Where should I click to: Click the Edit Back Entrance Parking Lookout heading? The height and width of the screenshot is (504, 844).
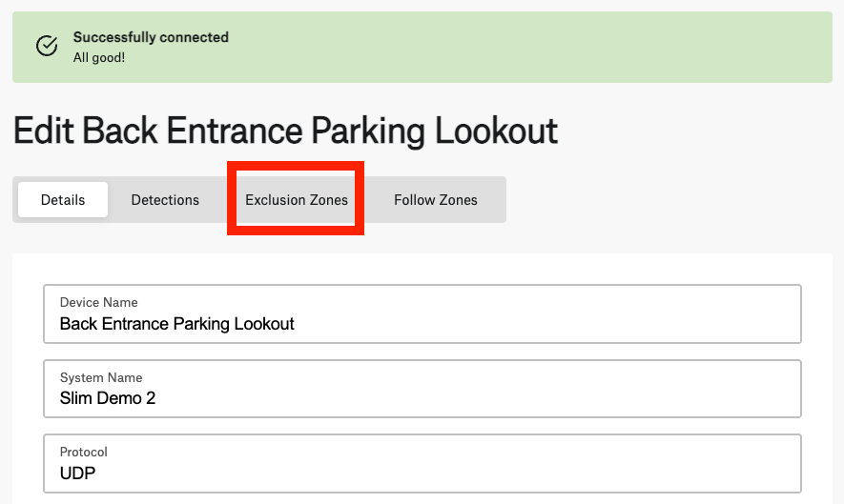285,131
